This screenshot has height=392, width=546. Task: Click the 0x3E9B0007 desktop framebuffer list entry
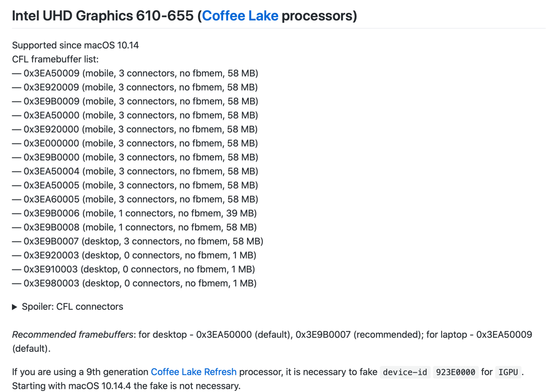click(x=138, y=241)
